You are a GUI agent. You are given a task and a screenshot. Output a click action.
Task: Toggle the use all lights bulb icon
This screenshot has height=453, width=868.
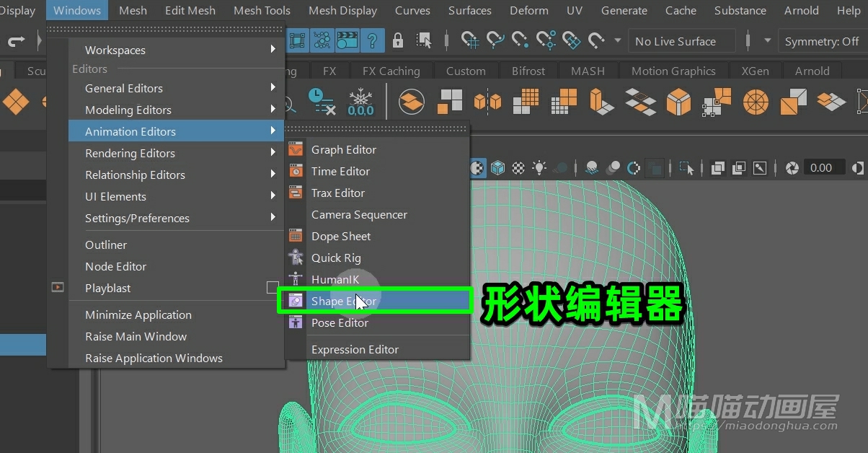click(x=539, y=168)
